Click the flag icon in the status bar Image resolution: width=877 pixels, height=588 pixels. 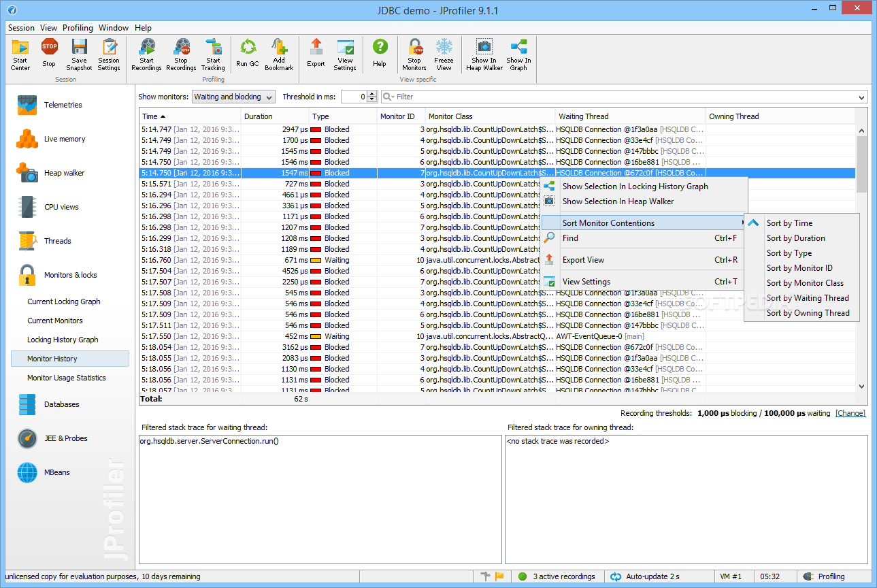tap(500, 576)
